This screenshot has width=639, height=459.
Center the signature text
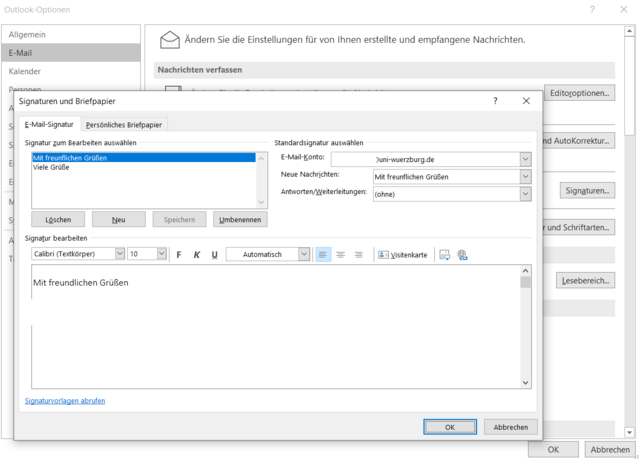click(341, 255)
